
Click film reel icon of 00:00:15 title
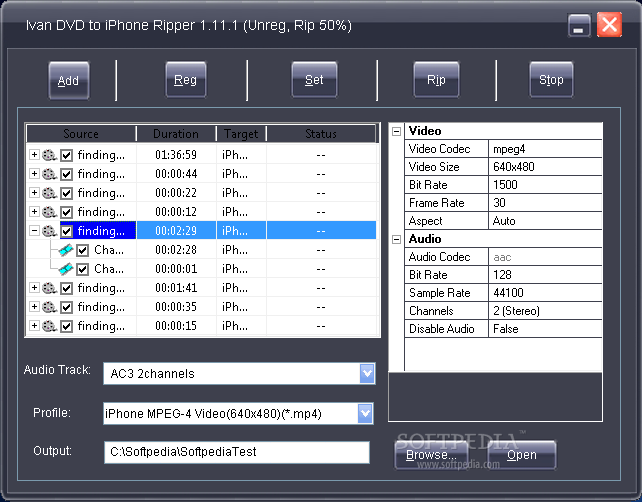pos(49,326)
